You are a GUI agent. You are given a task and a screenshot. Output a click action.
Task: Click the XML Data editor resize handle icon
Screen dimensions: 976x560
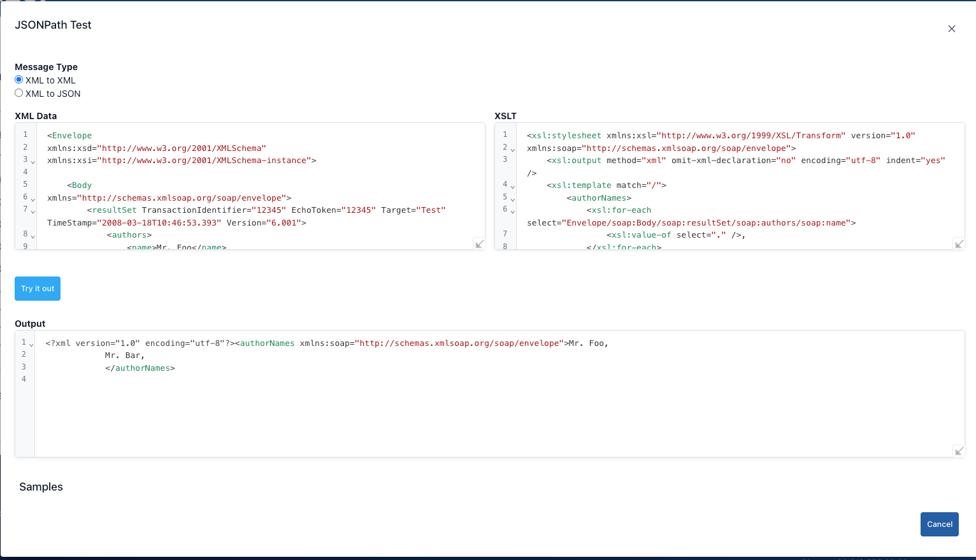click(479, 244)
